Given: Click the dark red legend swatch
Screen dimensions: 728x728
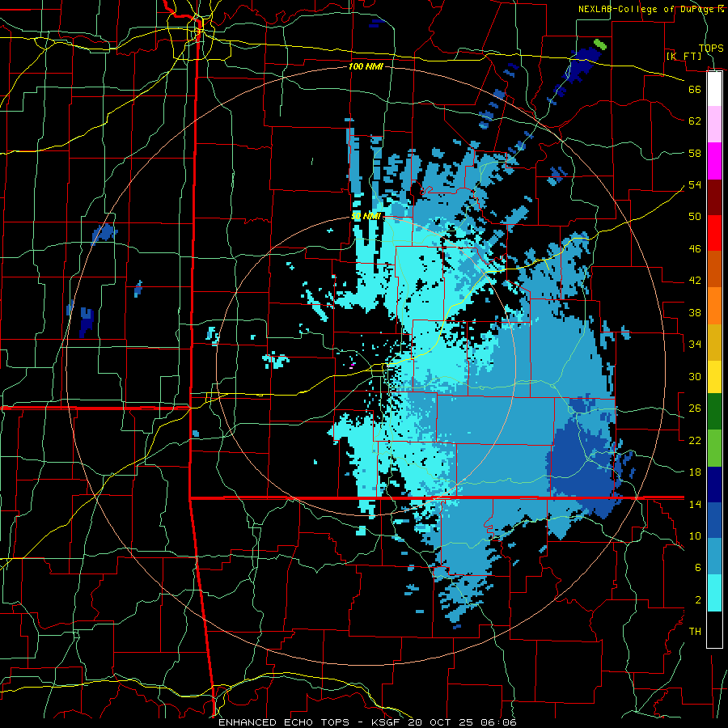Looking at the screenshot, I should [714, 197].
